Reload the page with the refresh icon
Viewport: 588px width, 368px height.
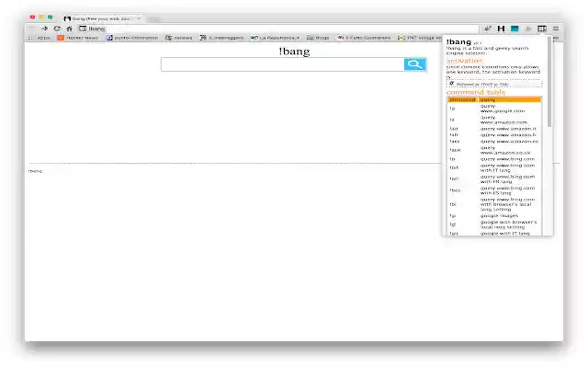[57, 29]
